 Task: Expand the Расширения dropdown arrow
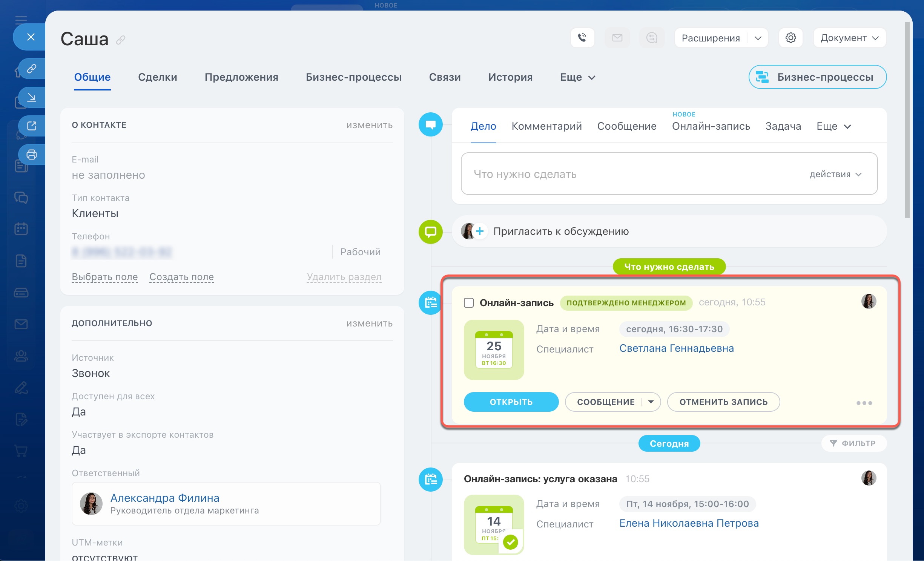[x=758, y=38]
